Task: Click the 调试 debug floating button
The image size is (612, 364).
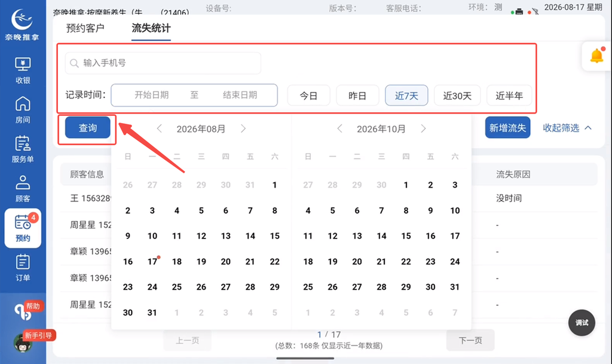Action: coord(582,323)
